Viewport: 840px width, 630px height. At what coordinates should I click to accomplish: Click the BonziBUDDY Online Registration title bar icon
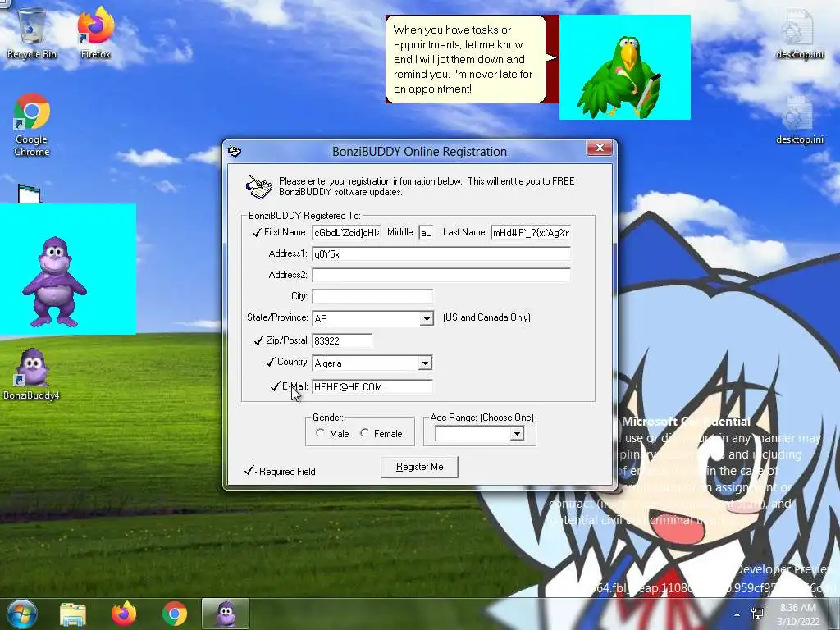pyautogui.click(x=235, y=152)
